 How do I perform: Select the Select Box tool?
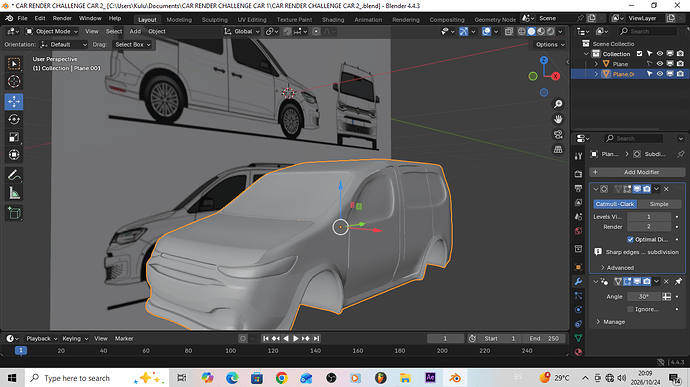tap(14, 64)
